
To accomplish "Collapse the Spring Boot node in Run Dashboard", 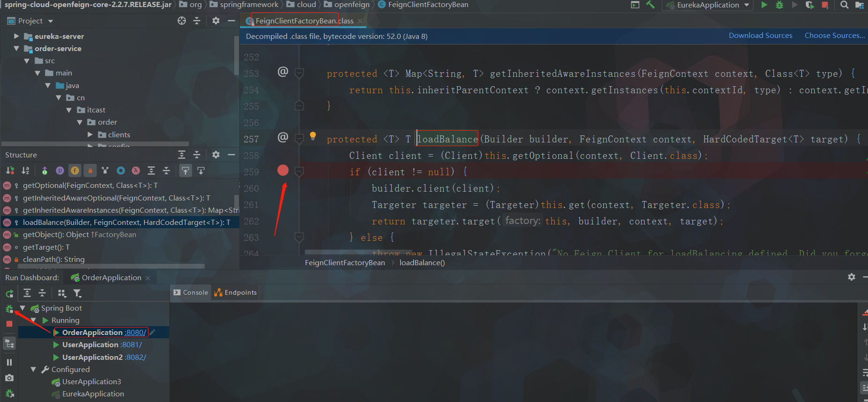I will click(x=22, y=308).
